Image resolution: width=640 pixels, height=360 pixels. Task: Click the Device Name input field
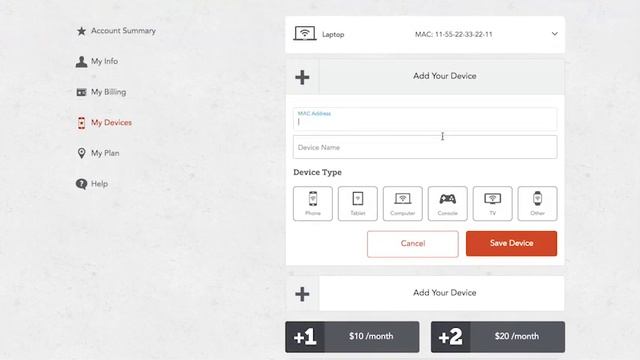pos(425,147)
